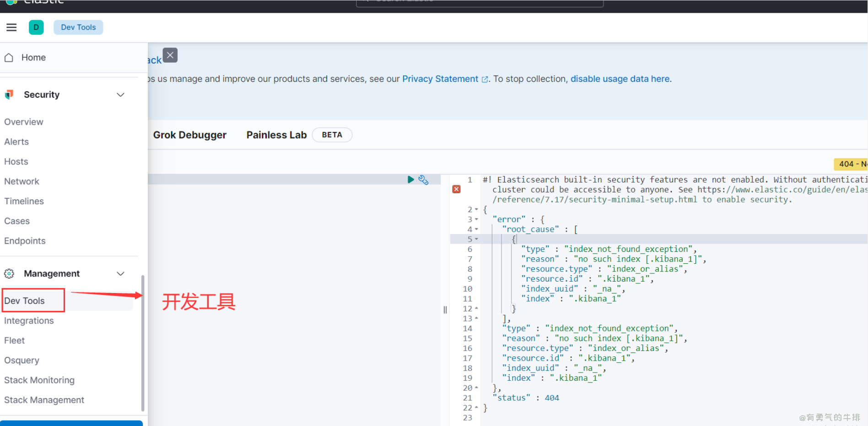868x426 pixels.
Task: Run the request with the play icon
Action: point(411,180)
